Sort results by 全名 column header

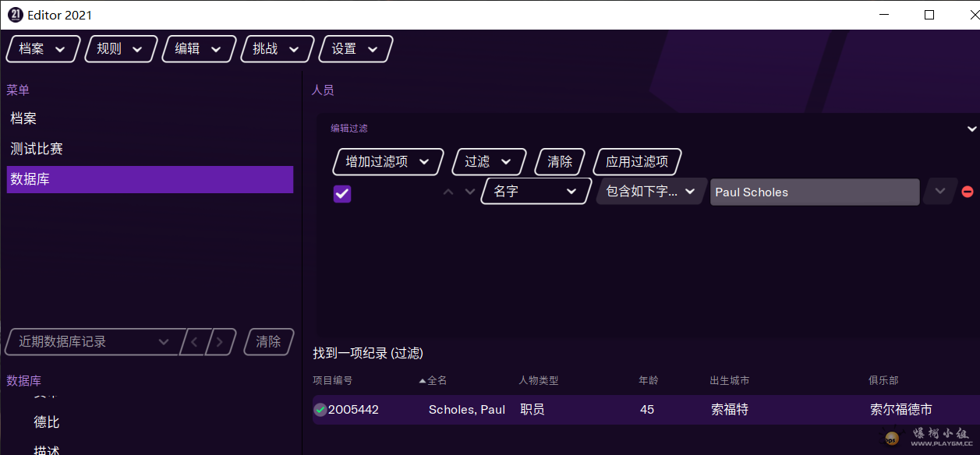click(x=437, y=380)
